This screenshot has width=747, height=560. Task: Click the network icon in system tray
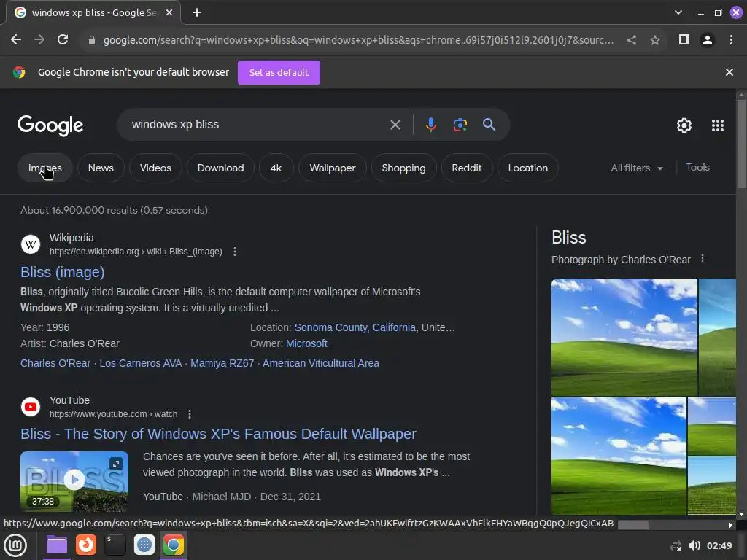coord(676,546)
